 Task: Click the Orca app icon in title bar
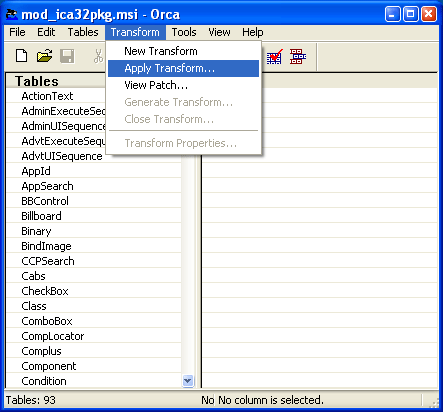pyautogui.click(x=12, y=14)
